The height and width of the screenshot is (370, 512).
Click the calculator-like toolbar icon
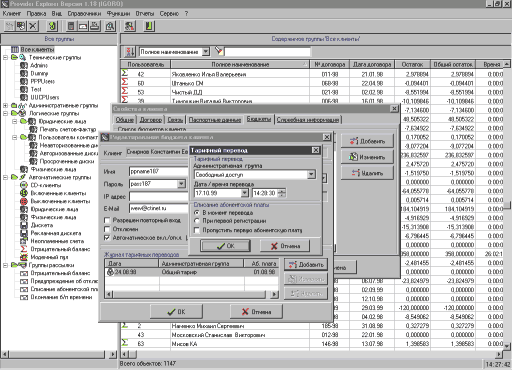pyautogui.click(x=71, y=26)
